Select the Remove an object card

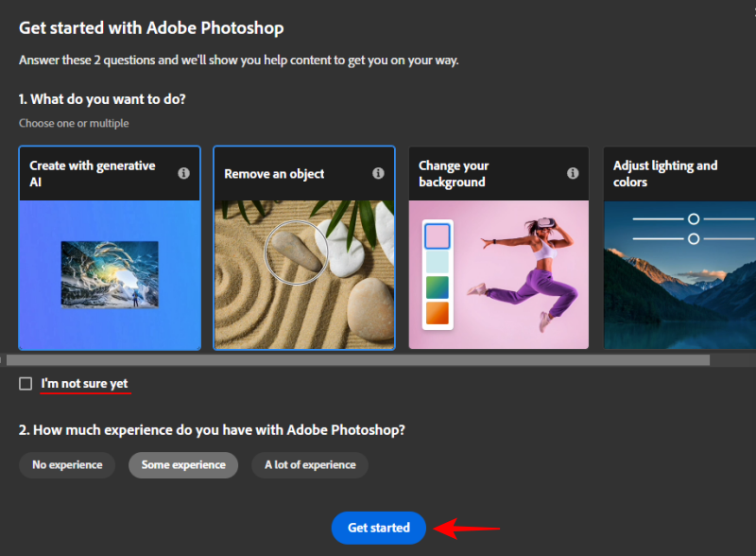(304, 248)
